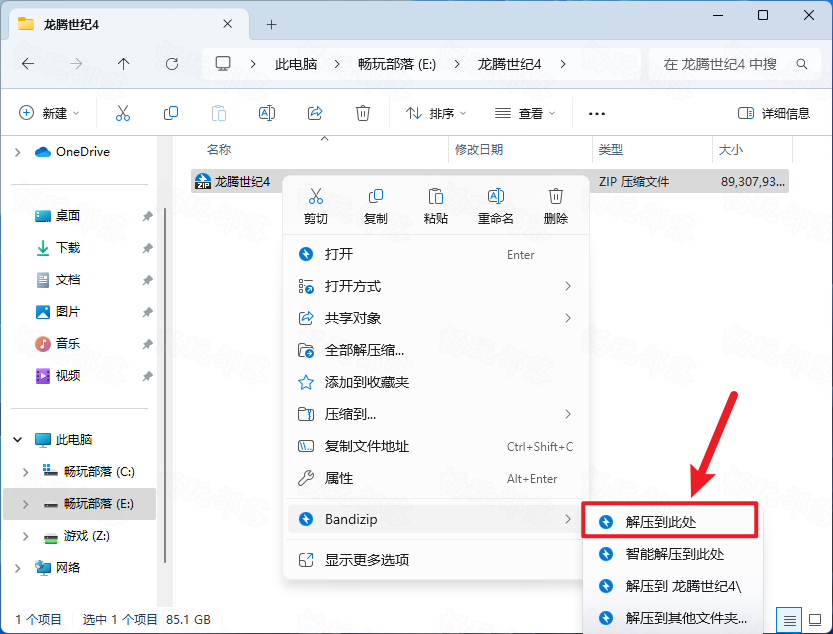Screen dimensions: 833x634
Task: Choose 全部解压缩... from context menu
Action: [436, 350]
